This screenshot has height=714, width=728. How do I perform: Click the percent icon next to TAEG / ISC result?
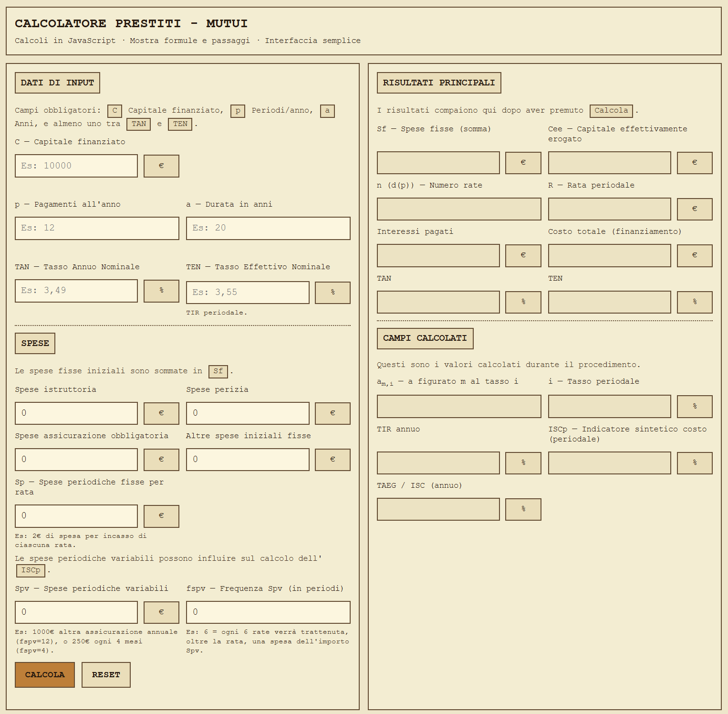click(523, 509)
